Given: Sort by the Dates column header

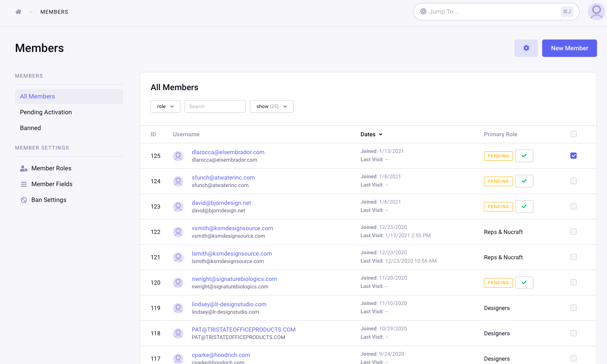Looking at the screenshot, I should (371, 134).
